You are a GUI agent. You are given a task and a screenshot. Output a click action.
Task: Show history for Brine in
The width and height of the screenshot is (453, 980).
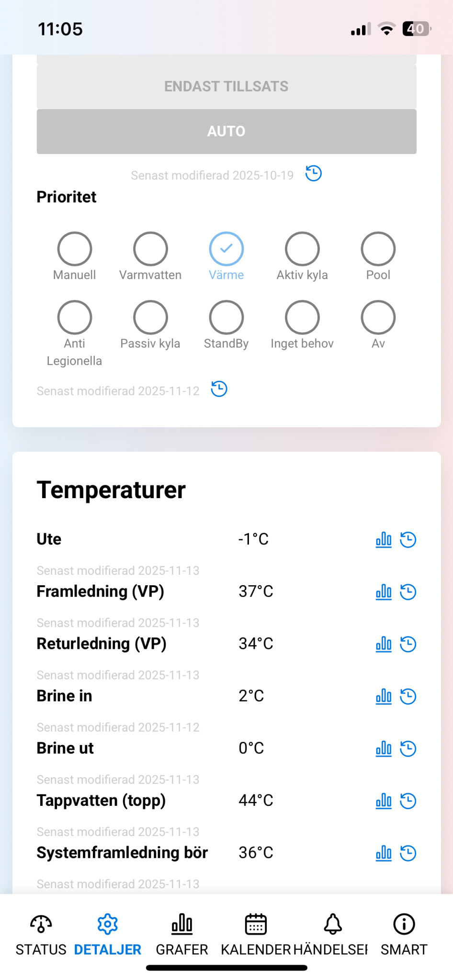point(408,696)
